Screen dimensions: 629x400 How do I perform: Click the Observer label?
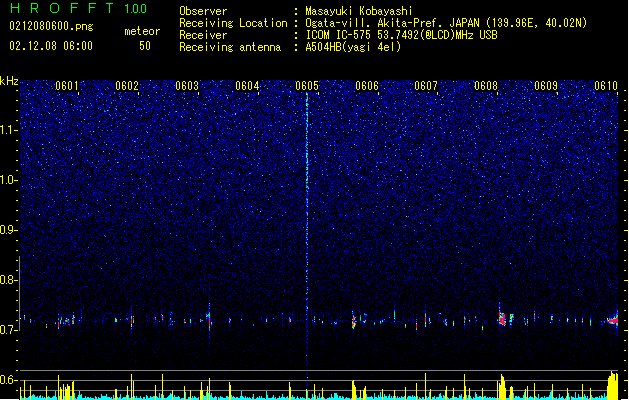pos(203,11)
